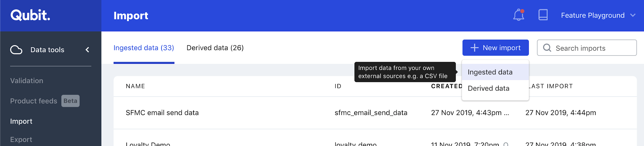The width and height of the screenshot is (644, 146).
Task: Go to Validation in the sidebar
Action: pos(27,81)
